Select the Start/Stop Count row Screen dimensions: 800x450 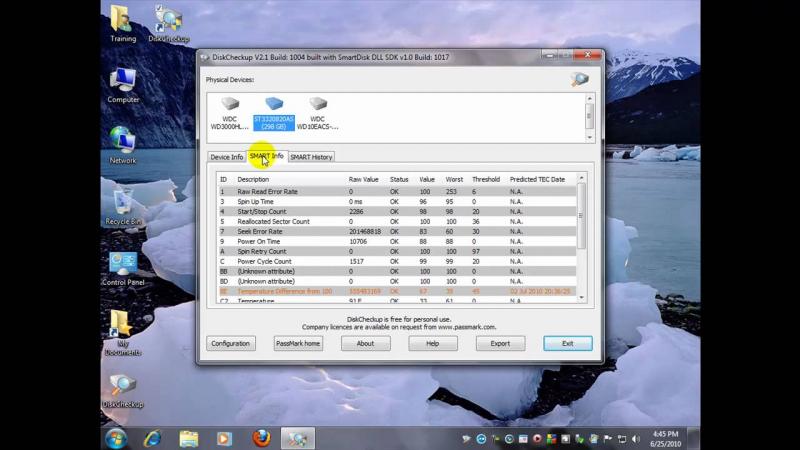click(x=396, y=212)
